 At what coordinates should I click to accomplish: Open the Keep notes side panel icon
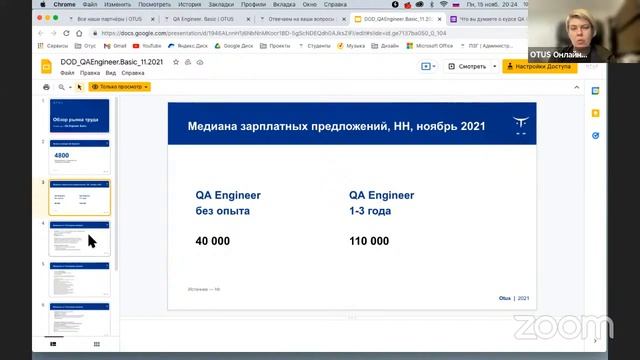point(596,113)
